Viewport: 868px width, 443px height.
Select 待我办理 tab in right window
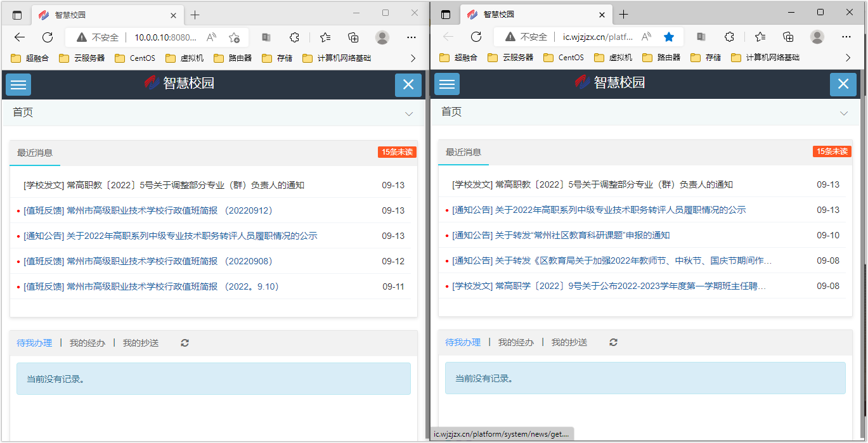[463, 342]
